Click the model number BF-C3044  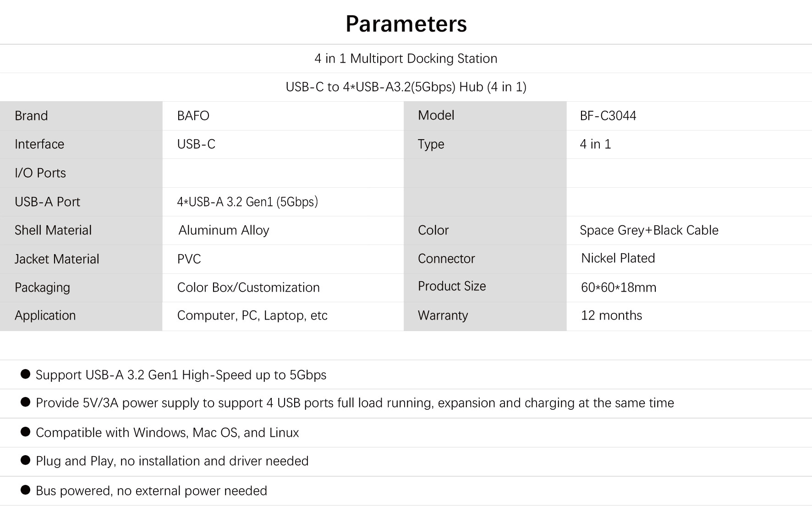608,116
